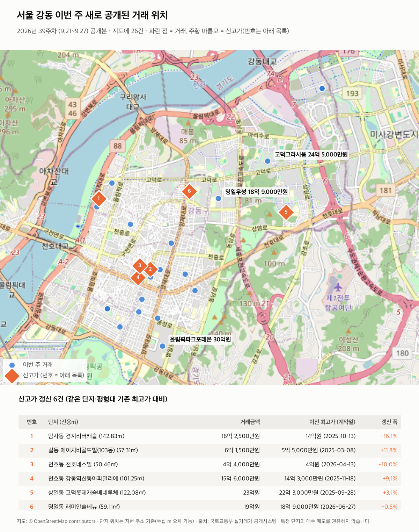The width and height of the screenshot is (419, 532).
Task: Click the road shield numbered 181
Action: coord(386,190)
